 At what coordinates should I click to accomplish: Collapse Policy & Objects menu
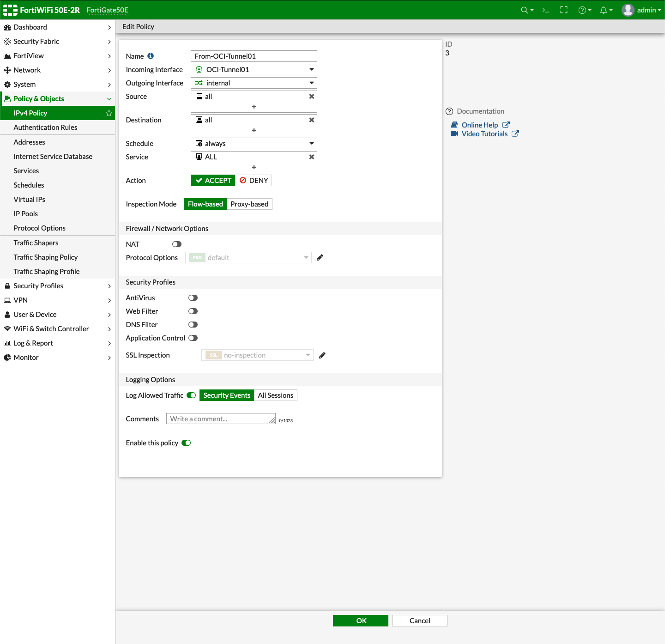109,99
